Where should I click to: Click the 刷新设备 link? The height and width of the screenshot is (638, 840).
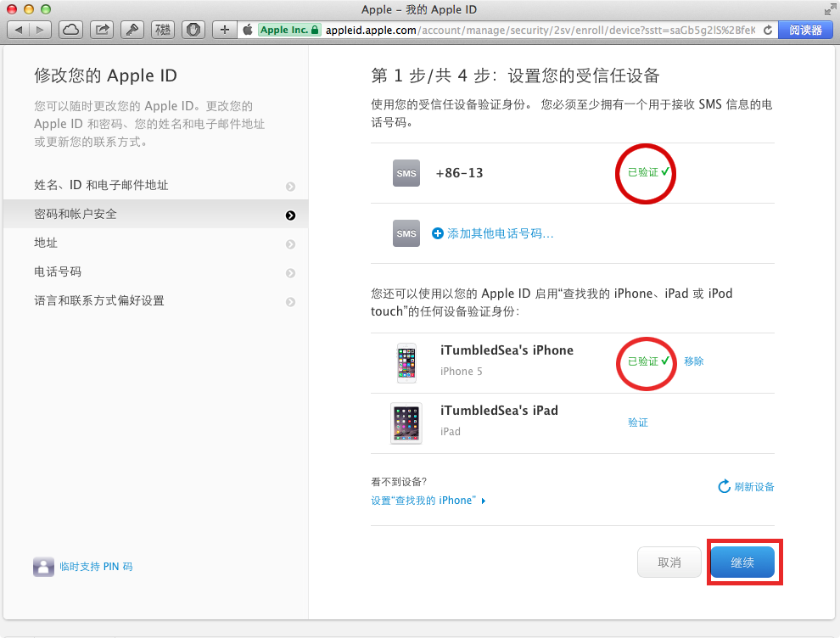754,487
